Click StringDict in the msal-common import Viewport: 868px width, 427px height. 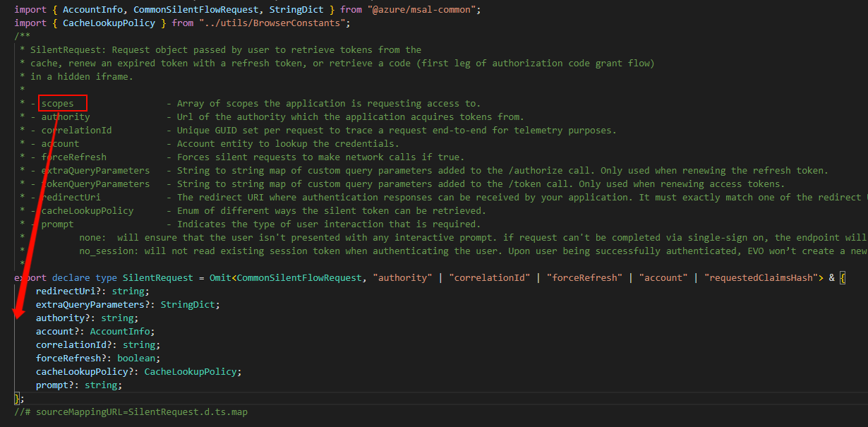(x=294, y=10)
